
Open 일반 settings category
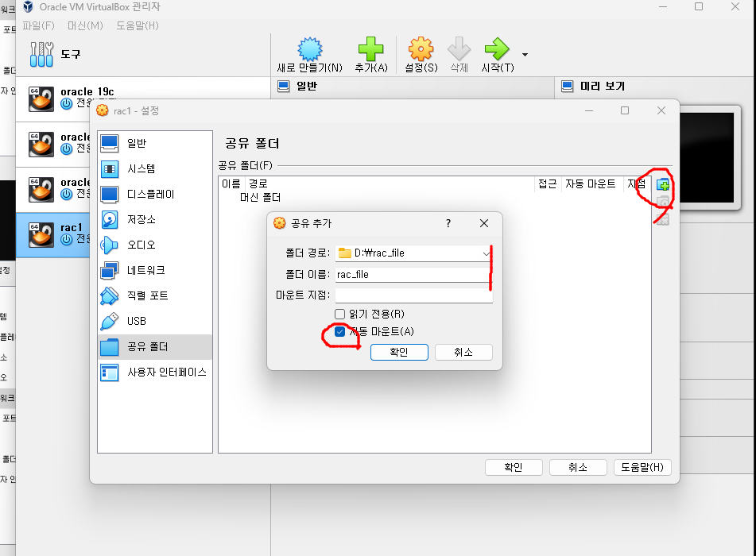tap(155, 143)
